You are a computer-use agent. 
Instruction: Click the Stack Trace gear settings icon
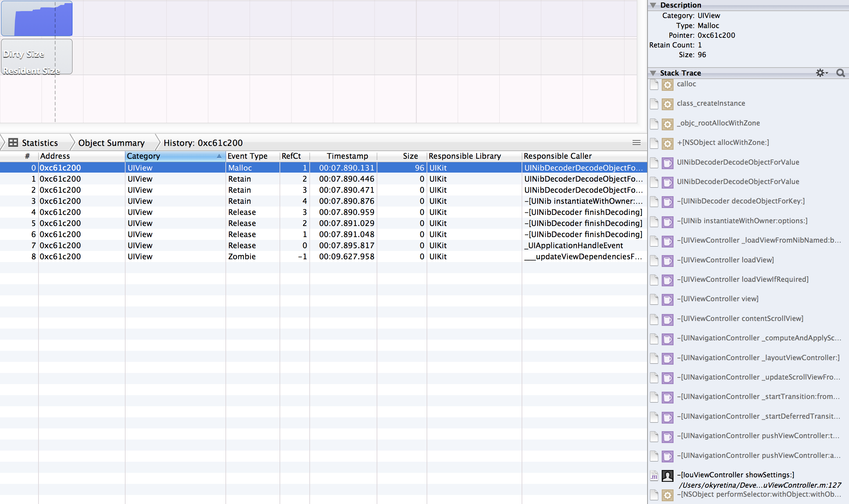click(821, 73)
